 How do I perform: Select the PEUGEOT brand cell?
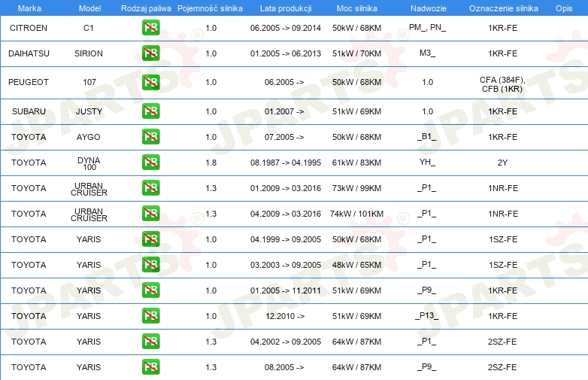pos(29,82)
